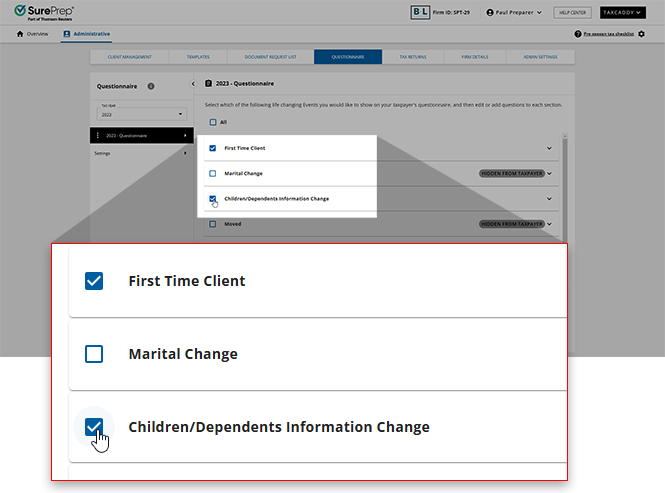Select the 2023 - Questionnaire sidebar item
Image resolution: width=665 pixels, height=493 pixels.
[x=142, y=135]
